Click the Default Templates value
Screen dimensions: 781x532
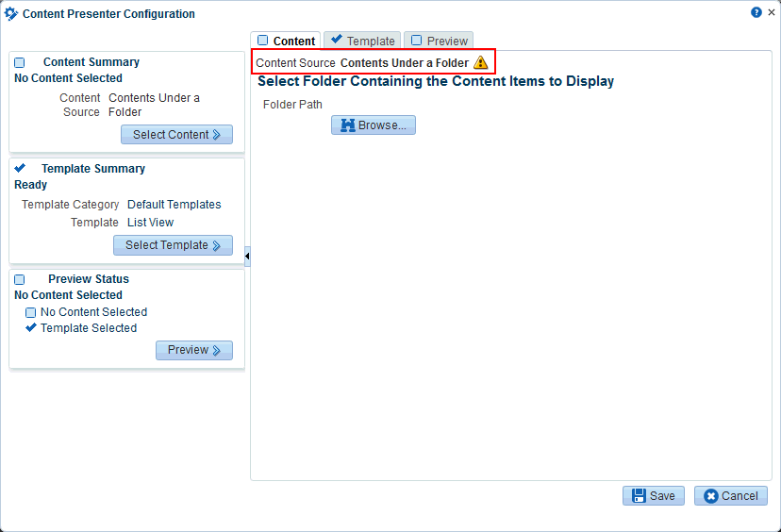[x=174, y=205]
